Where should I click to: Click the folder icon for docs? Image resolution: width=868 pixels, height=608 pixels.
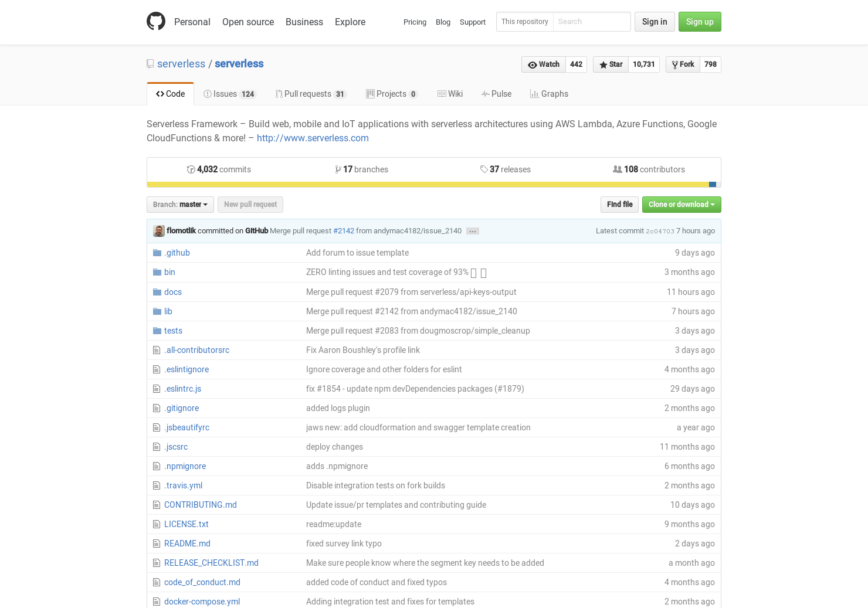(157, 292)
